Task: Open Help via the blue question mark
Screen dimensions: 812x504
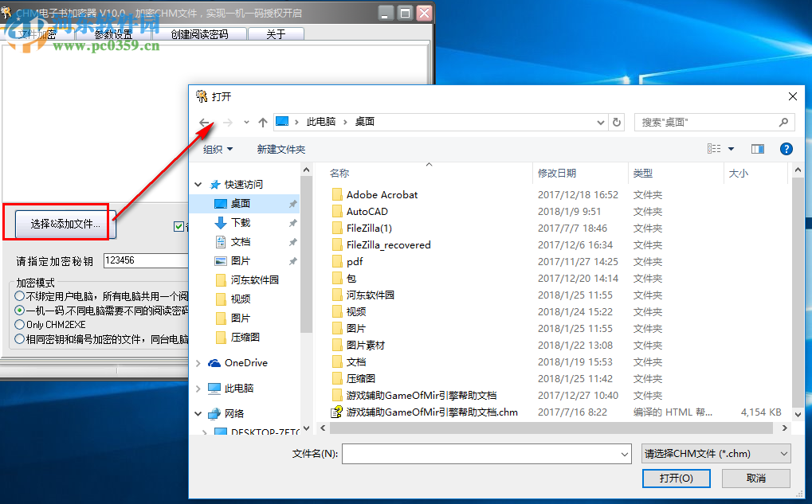Action: coord(786,149)
